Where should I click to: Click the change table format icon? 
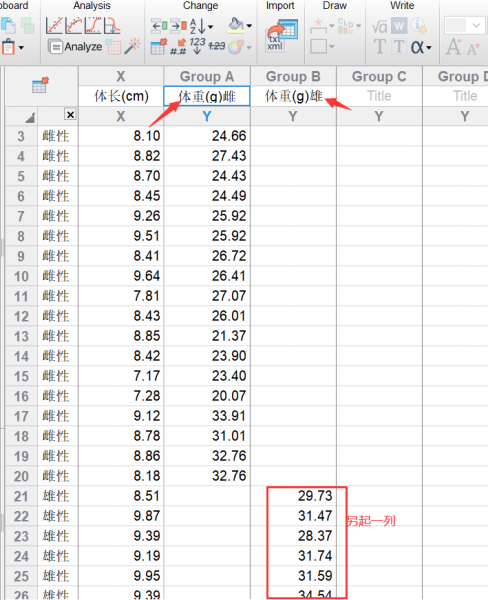pyautogui.click(x=159, y=47)
